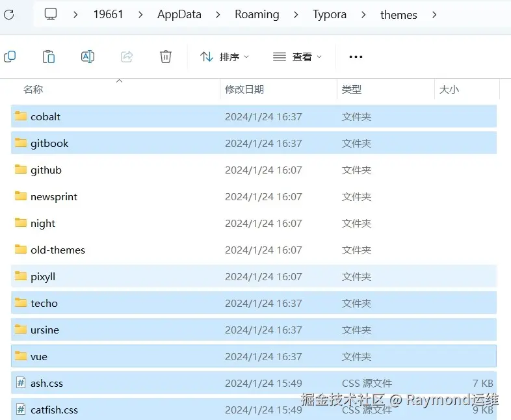Expand chevron after Typora breadcrumb

tap(363, 15)
